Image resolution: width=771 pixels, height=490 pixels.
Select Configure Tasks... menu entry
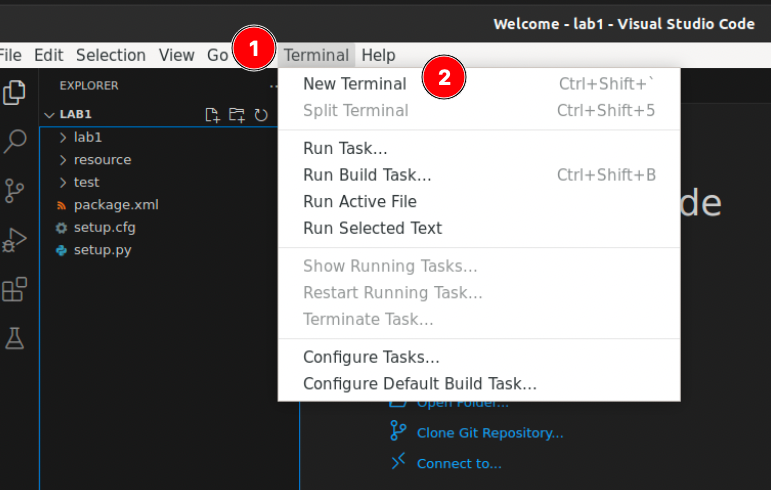click(x=479, y=357)
